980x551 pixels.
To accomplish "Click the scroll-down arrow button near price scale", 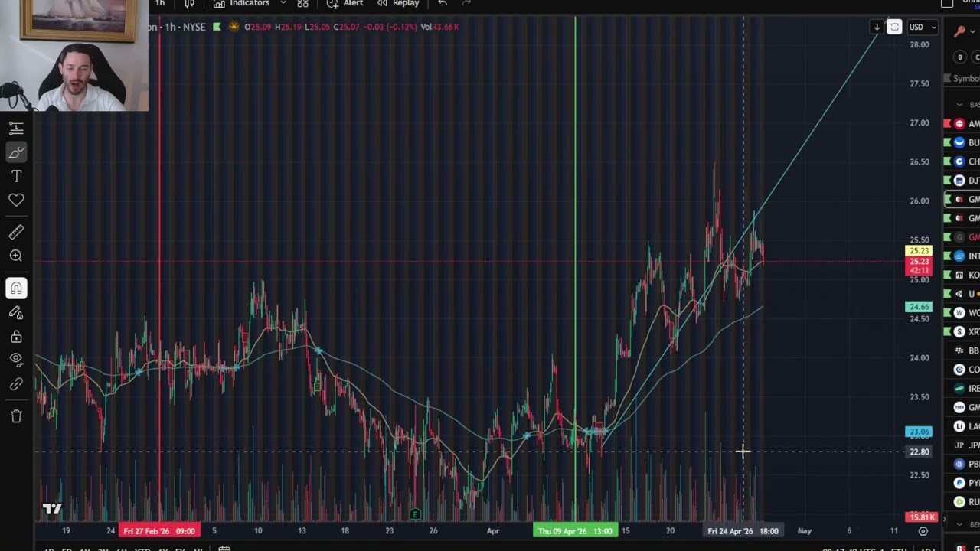I will tap(877, 28).
